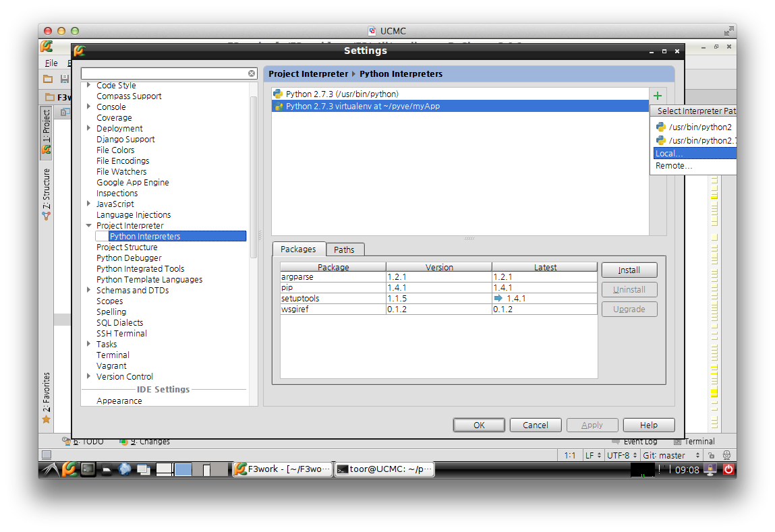Select the argparse package row
The height and width of the screenshot is (532, 775).
pyautogui.click(x=438, y=277)
